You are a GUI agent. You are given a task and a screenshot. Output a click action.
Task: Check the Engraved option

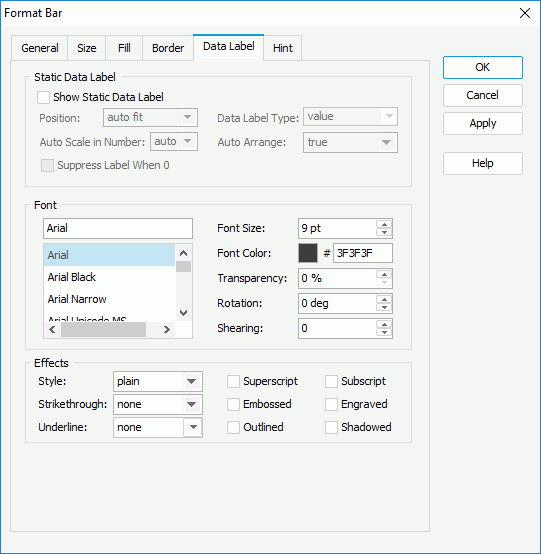331,405
